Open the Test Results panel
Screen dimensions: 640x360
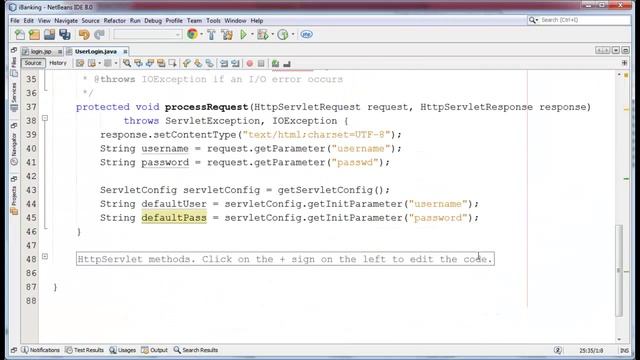[84, 350]
